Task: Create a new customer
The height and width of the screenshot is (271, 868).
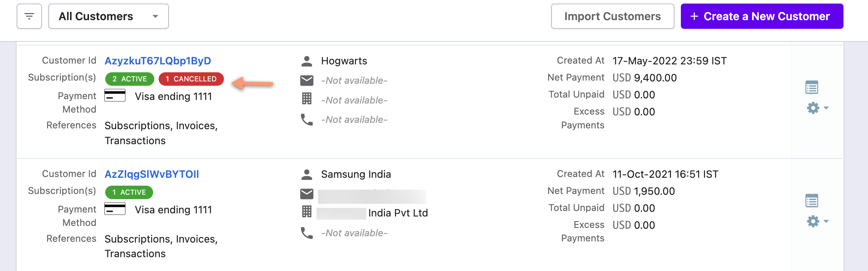Action: (762, 16)
